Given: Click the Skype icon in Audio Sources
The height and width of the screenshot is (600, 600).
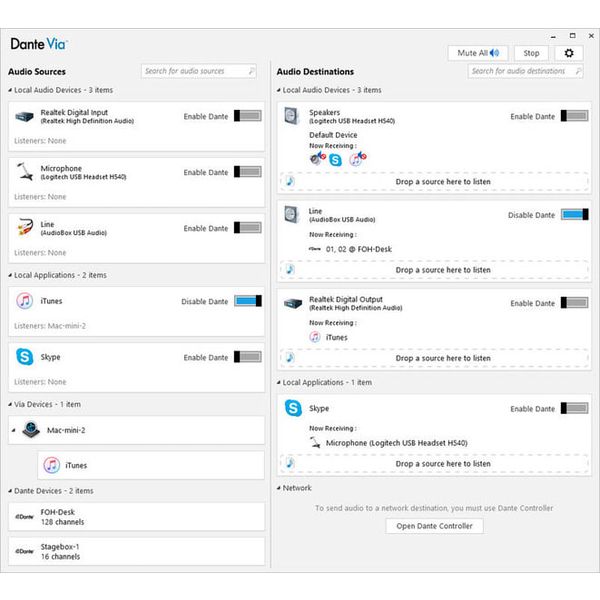Looking at the screenshot, I should (x=25, y=357).
